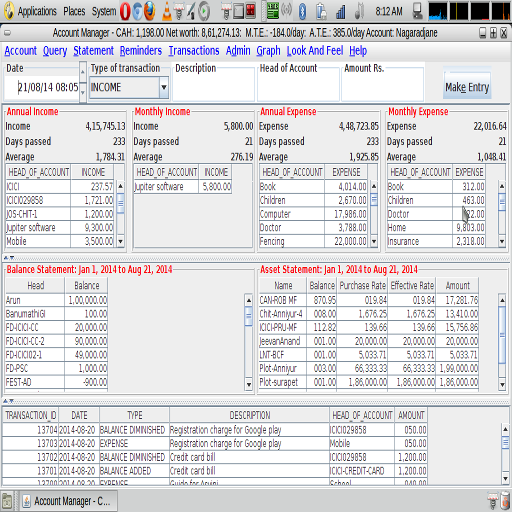Viewport: 512px width, 512px height.
Task: Open the Bluetooth tray icon
Action: 302,11
